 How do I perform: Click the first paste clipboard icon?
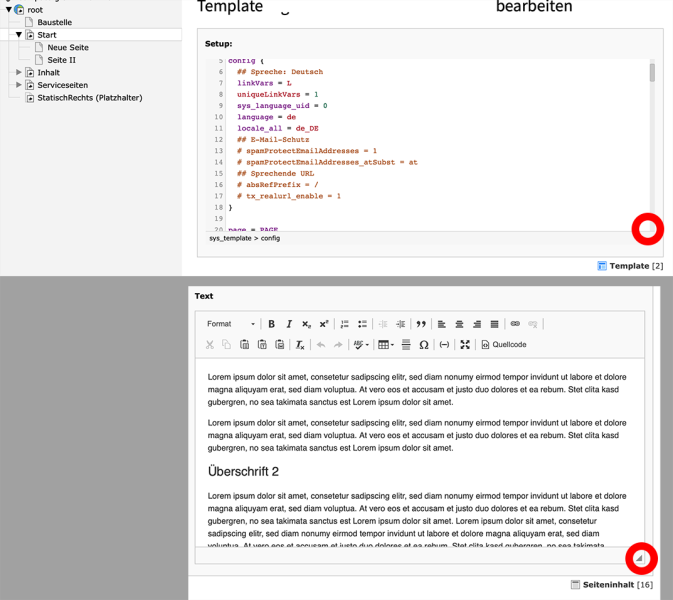(244, 345)
